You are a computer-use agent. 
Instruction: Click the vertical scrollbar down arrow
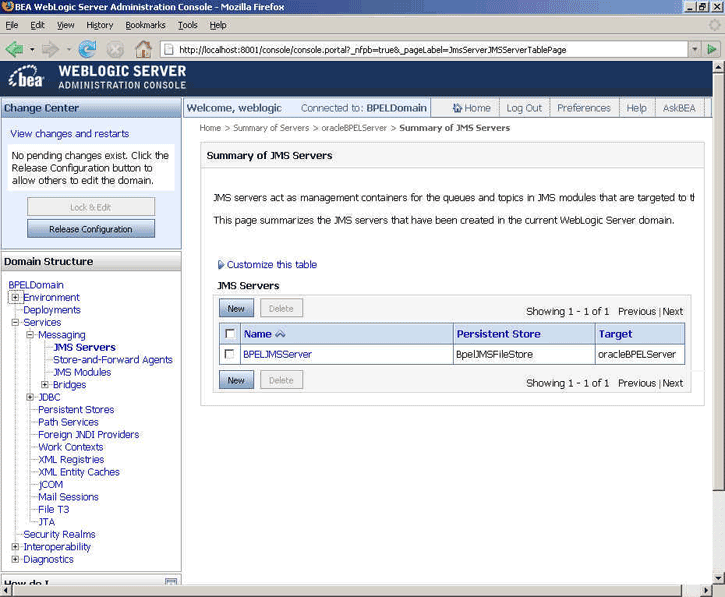pyautogui.click(x=718, y=578)
